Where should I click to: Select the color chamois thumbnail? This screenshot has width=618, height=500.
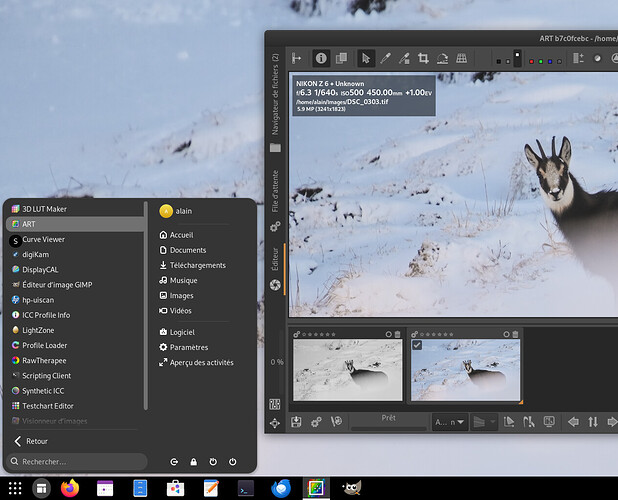coord(465,370)
